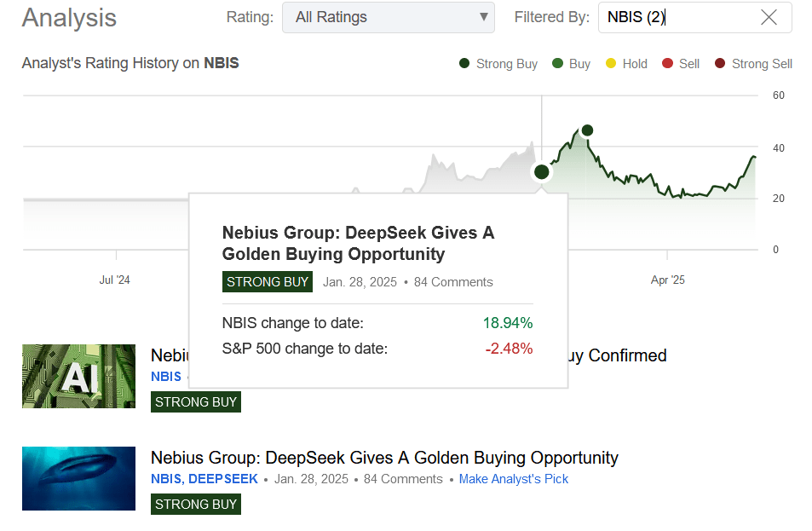Click "Make Analyst's Pick" link
Image resolution: width=812 pixels, height=531 pixels.
(513, 479)
